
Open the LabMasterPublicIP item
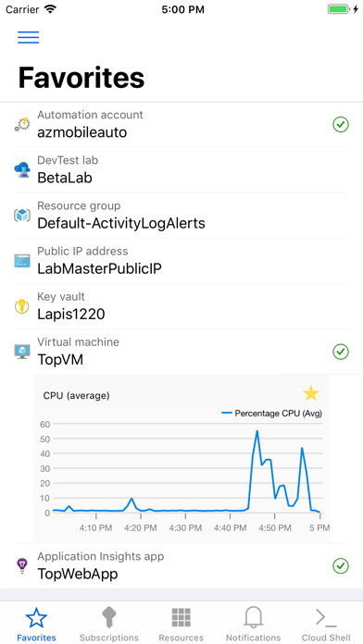click(181, 261)
